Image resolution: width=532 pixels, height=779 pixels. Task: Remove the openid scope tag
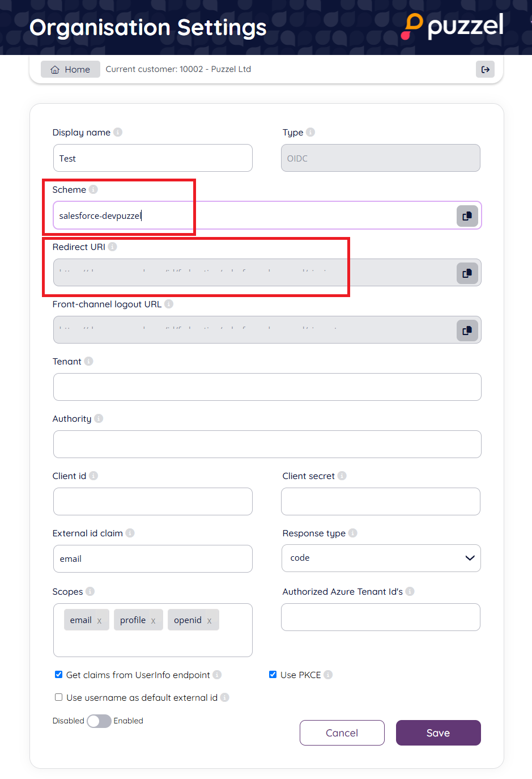click(x=210, y=621)
